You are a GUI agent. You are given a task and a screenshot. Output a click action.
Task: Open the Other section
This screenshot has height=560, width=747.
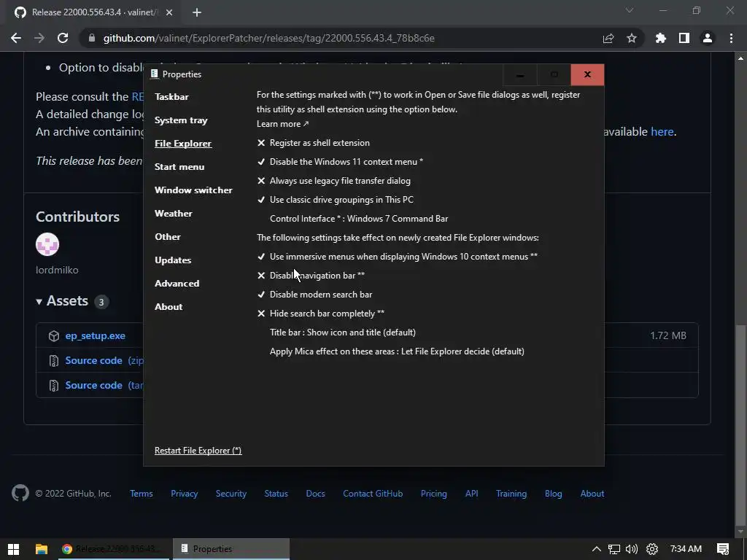168,237
